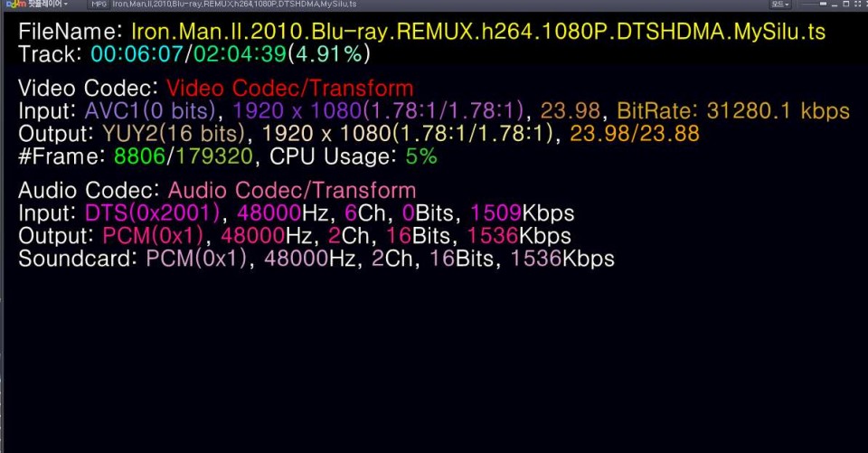Click the MPG format badge in title bar
Viewport: 868px width, 453px height.
pos(98,5)
